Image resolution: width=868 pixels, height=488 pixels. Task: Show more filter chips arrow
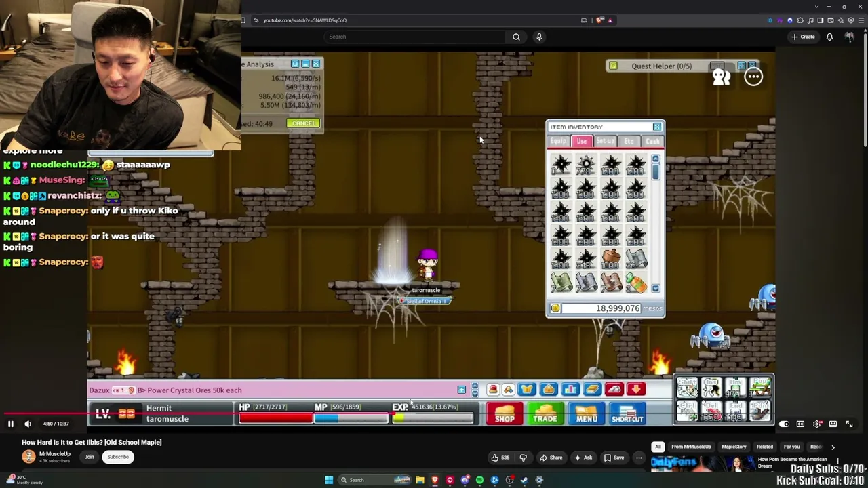pos(833,447)
